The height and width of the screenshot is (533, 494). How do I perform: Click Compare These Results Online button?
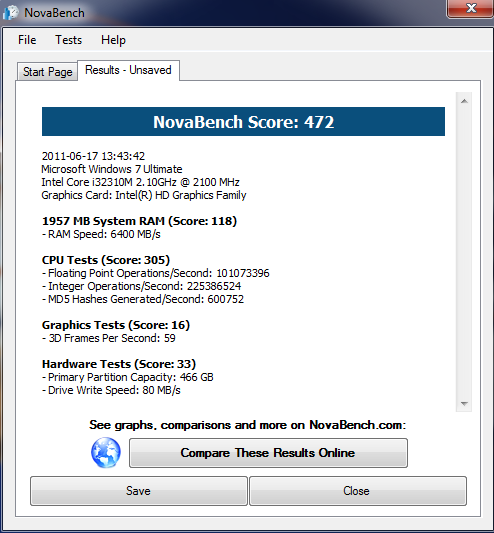268,453
